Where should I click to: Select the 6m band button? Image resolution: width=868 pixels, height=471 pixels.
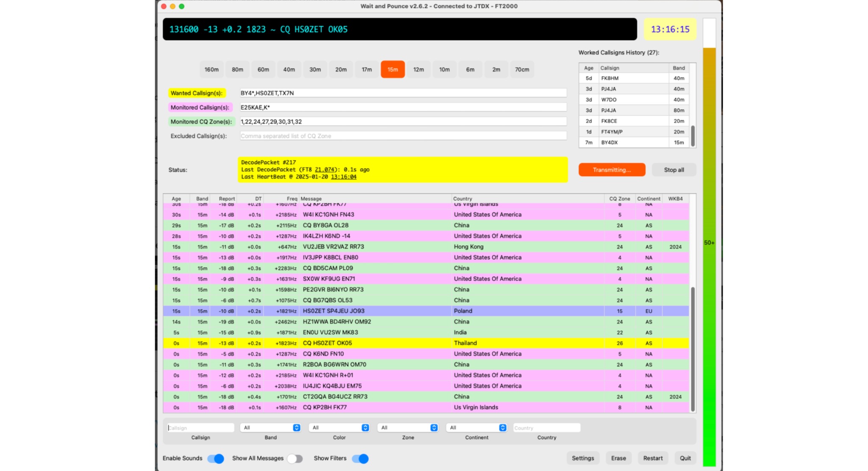470,69
